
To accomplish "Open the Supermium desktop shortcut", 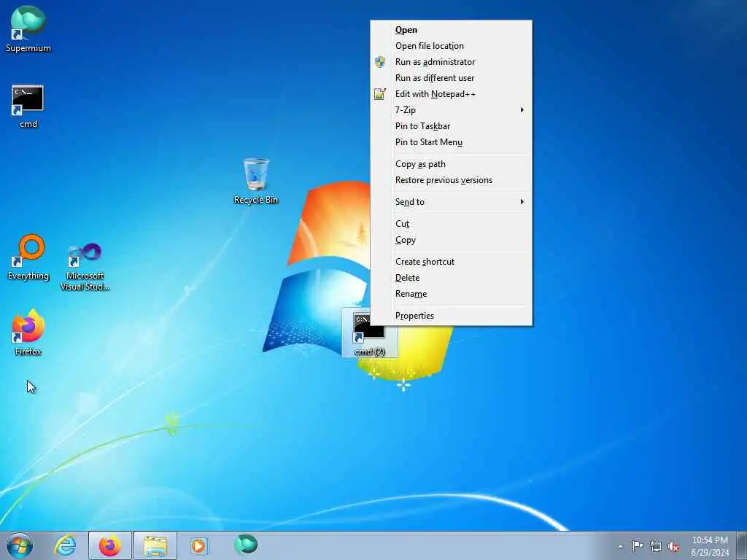I will [x=28, y=28].
